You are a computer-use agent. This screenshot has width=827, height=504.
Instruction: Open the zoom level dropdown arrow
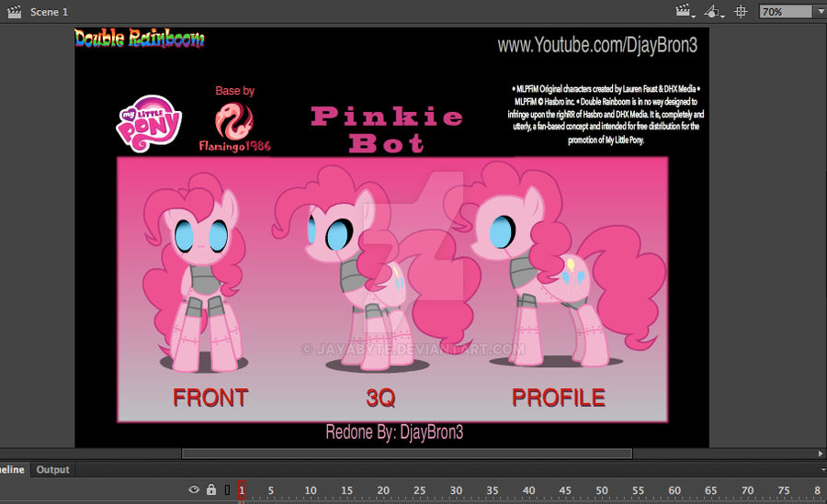821,12
